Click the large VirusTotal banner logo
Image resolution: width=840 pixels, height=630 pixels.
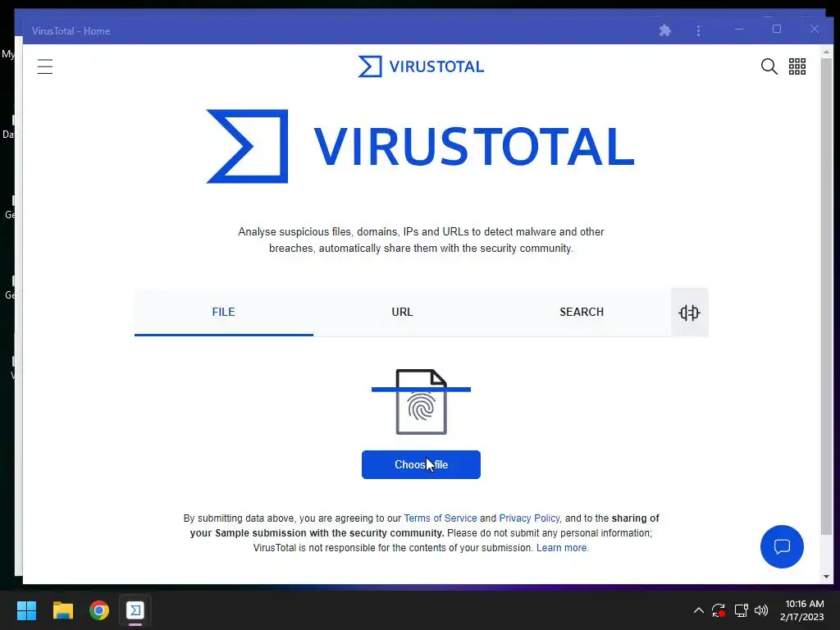(x=421, y=146)
